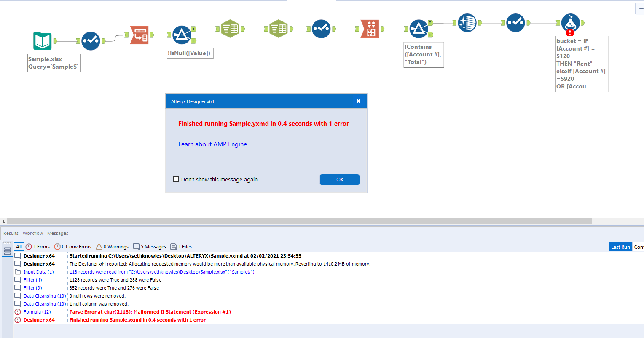Switch to the All messages tab
Screen dimensions: 644x338
click(x=19, y=246)
